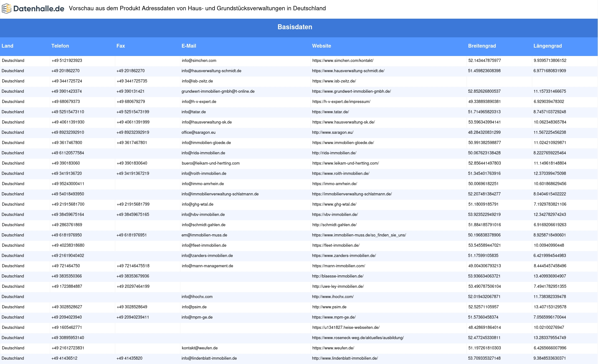Open the http://blaesse-immobilien.de/ link
Screen dimensions: 598x364
338,276
